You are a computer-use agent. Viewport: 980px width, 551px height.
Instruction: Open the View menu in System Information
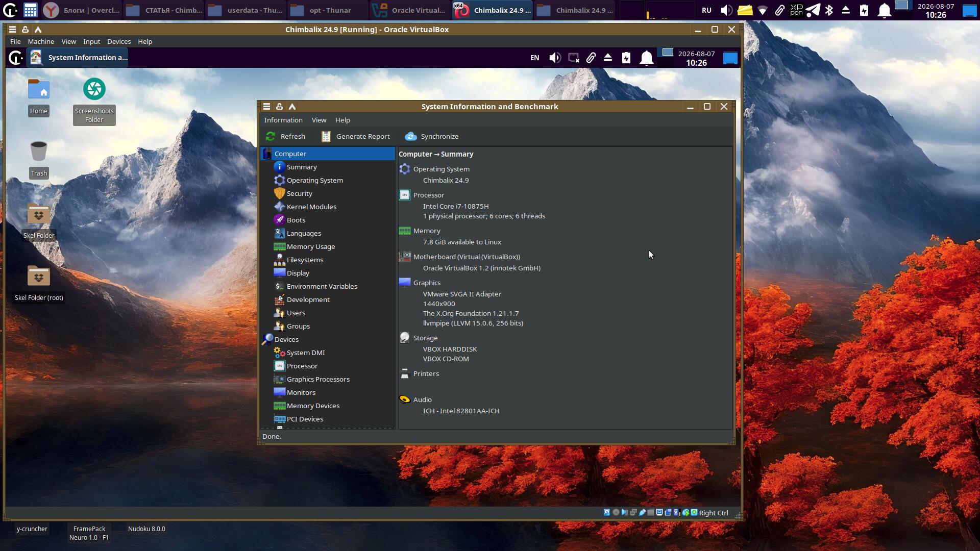point(319,120)
